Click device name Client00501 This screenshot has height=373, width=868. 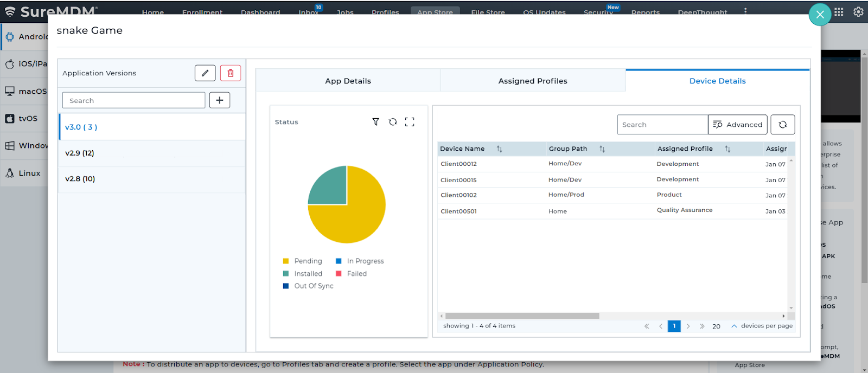click(458, 211)
